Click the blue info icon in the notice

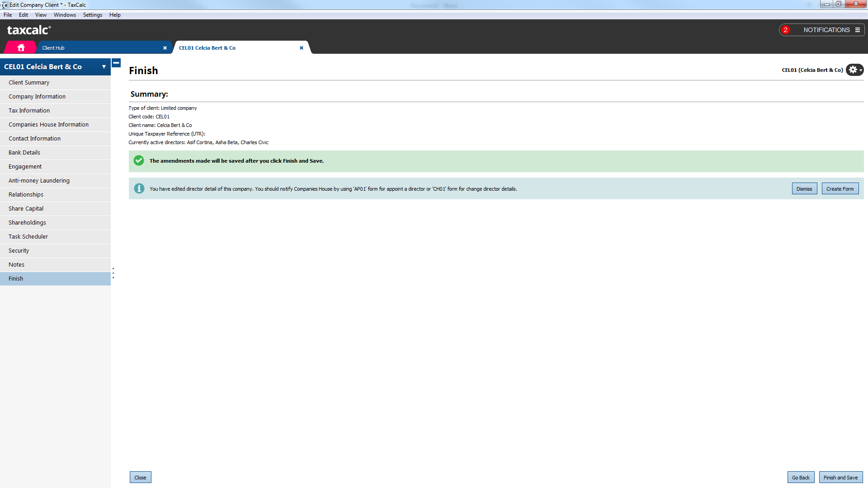(139, 188)
